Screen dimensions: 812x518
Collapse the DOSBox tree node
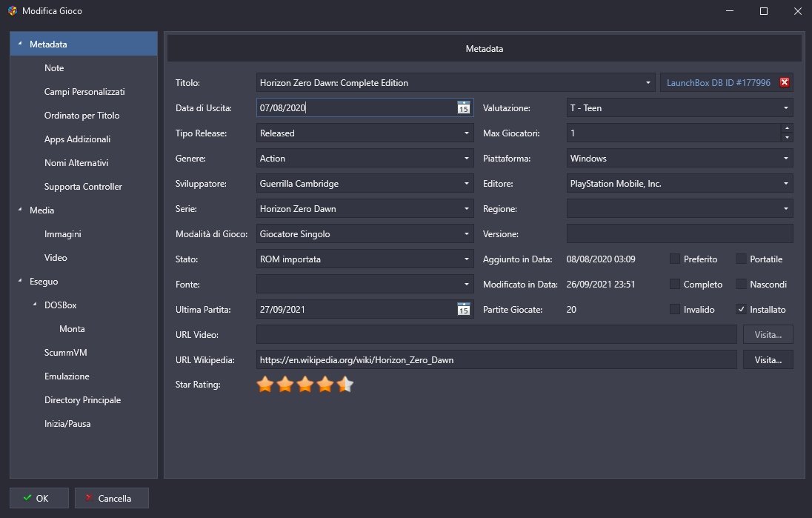pyautogui.click(x=35, y=305)
